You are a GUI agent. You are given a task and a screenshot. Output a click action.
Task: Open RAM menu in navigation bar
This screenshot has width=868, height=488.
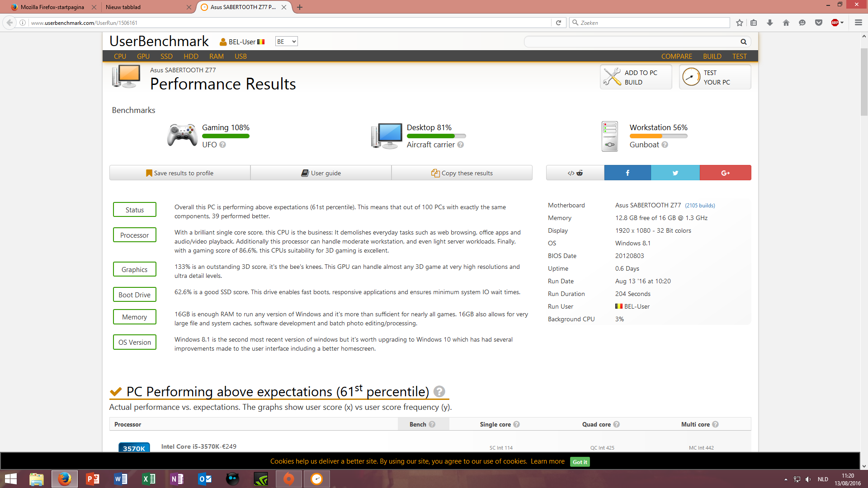pos(217,56)
